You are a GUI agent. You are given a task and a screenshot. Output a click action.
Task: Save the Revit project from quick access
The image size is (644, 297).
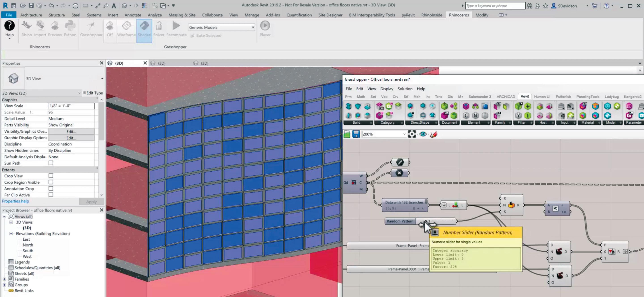[31, 6]
